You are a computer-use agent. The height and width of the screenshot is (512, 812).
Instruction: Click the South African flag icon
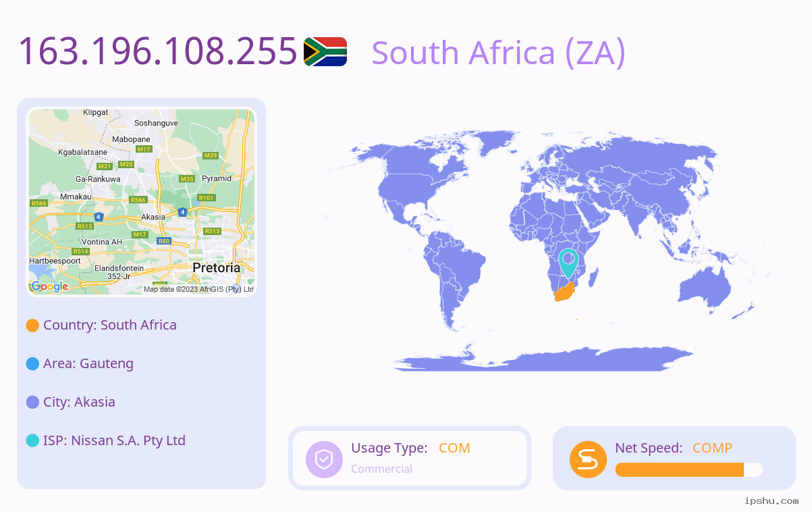tap(325, 51)
